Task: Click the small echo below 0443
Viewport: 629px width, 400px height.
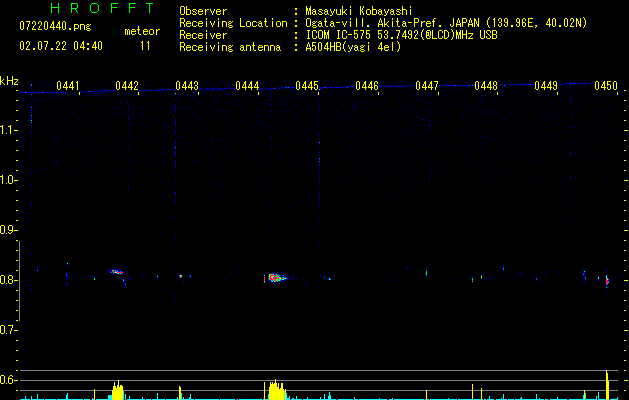Action: click(181, 276)
